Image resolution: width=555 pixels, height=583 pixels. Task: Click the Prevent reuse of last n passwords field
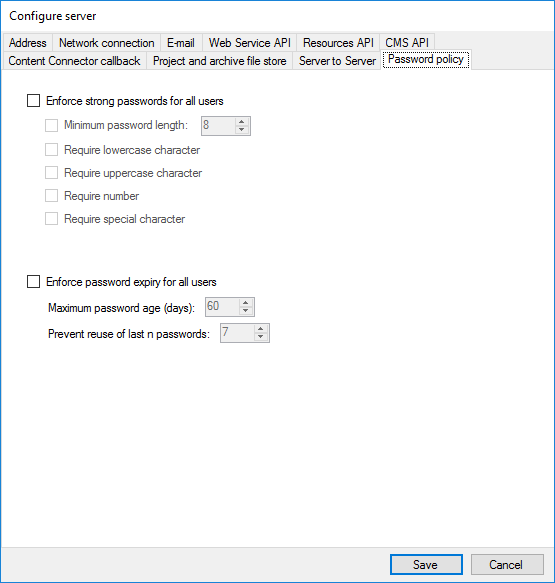coord(238,333)
